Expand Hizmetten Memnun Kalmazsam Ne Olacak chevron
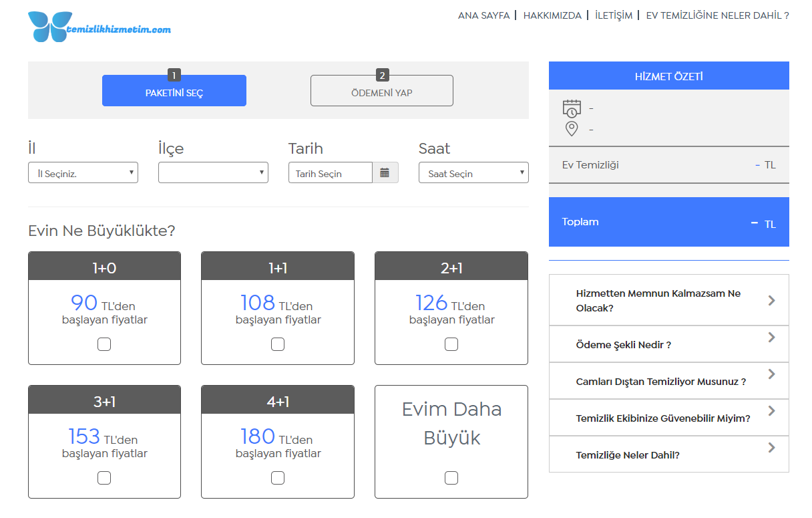This screenshot has height=518, width=812. click(x=771, y=300)
